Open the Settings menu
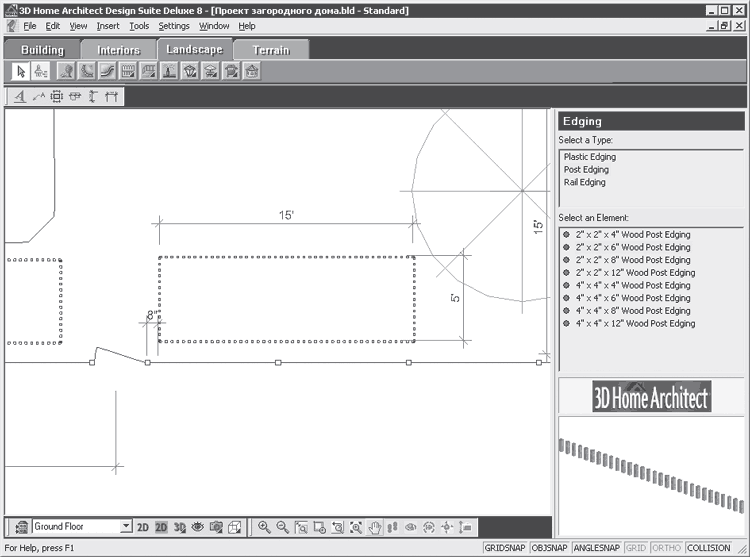Screen dimensions: 750x557 (x=174, y=26)
